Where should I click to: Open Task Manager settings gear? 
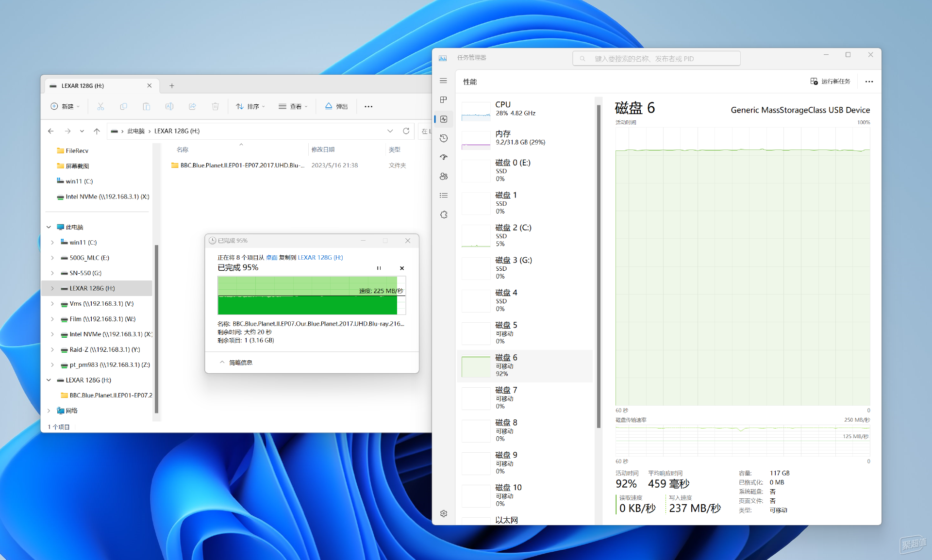pyautogui.click(x=443, y=513)
